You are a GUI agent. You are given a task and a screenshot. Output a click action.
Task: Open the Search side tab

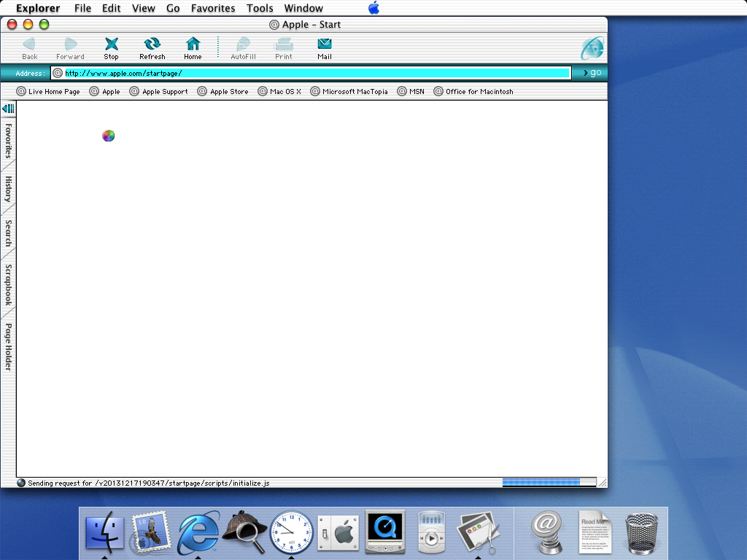click(x=8, y=233)
